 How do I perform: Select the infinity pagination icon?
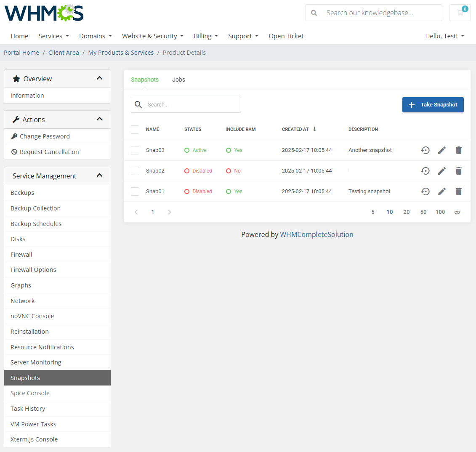pyautogui.click(x=457, y=212)
